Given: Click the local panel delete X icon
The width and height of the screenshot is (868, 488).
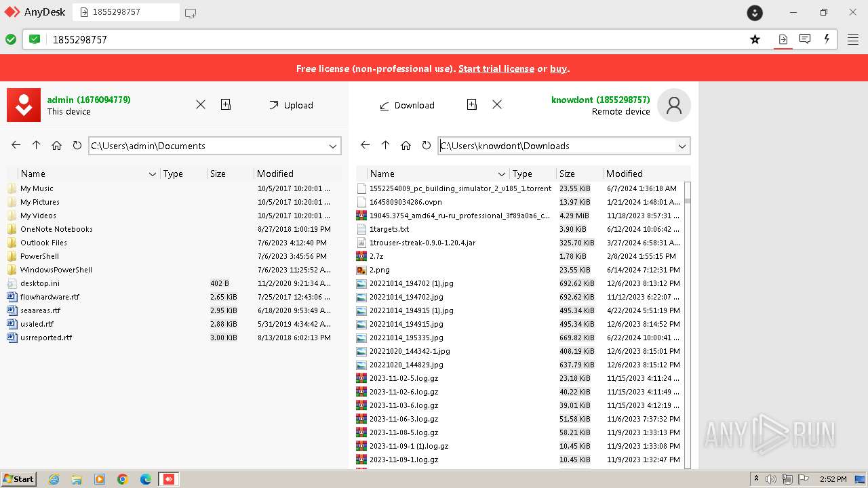Looking at the screenshot, I should click(201, 104).
